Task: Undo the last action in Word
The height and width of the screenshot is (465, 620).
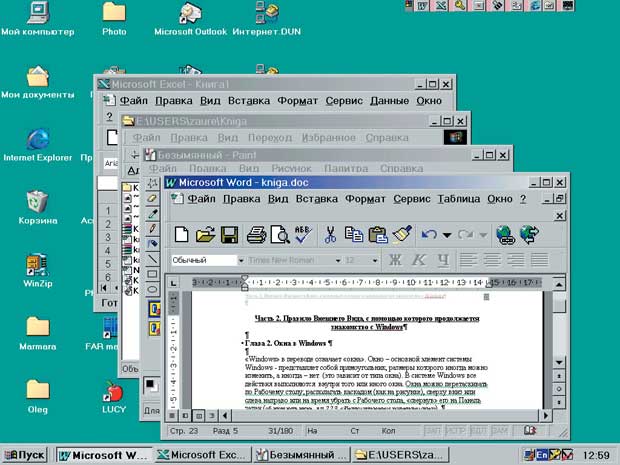Action: coord(429,234)
